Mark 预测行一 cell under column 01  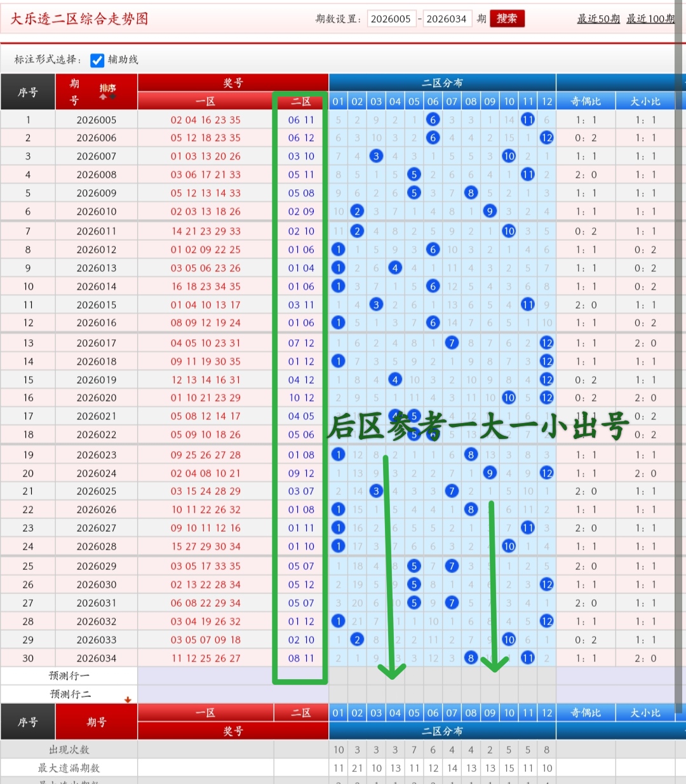point(338,676)
